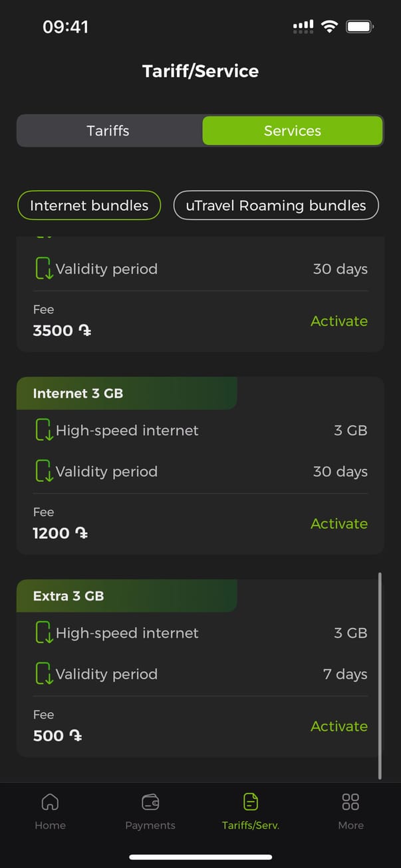Click the vertical scrollbar on the bundle list
This screenshot has width=401, height=868.
380,675
